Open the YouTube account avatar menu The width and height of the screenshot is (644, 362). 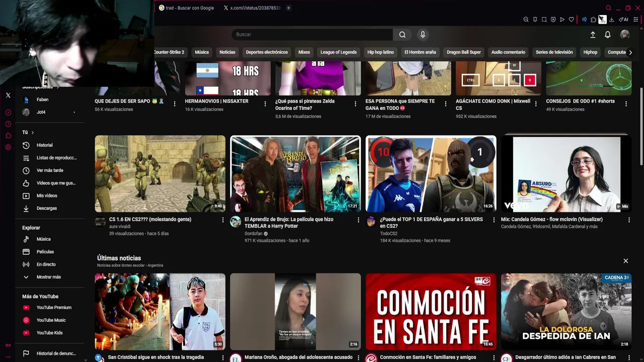point(625,34)
